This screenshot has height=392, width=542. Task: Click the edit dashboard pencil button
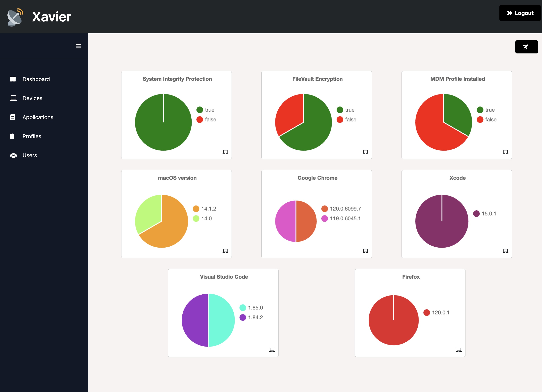(526, 47)
